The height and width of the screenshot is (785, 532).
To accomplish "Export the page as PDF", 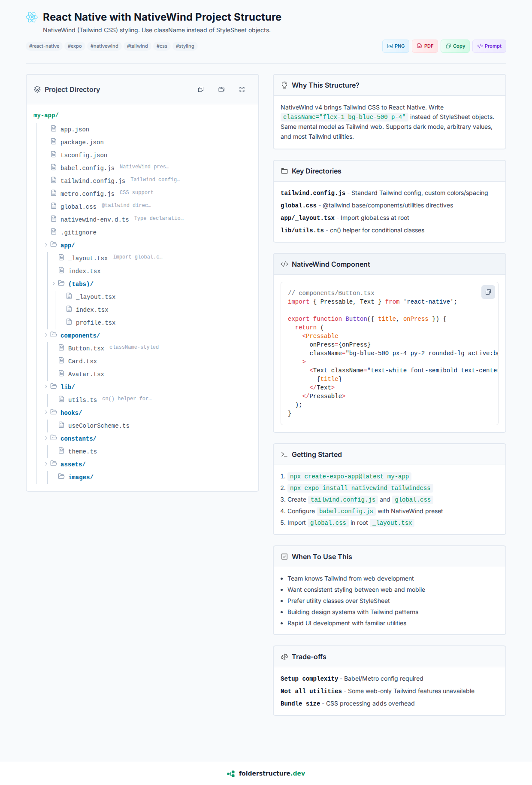I will tap(425, 46).
